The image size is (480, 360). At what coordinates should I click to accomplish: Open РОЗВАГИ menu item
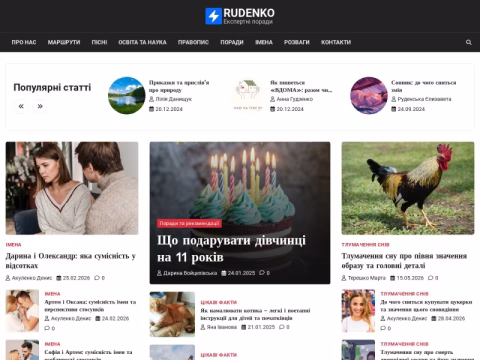pos(297,42)
